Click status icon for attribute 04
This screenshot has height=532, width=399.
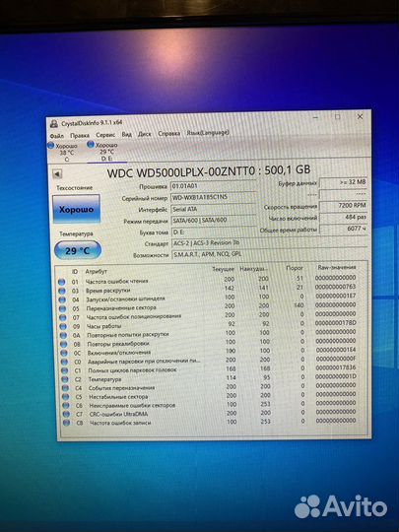click(62, 299)
